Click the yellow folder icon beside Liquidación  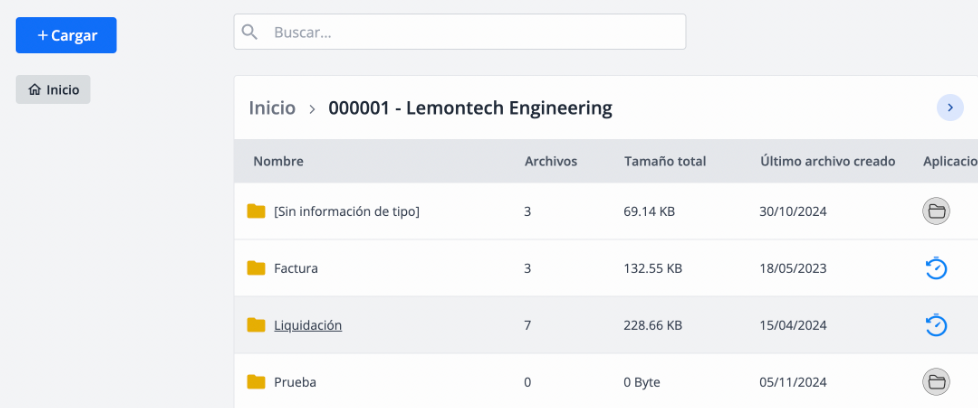coord(256,325)
